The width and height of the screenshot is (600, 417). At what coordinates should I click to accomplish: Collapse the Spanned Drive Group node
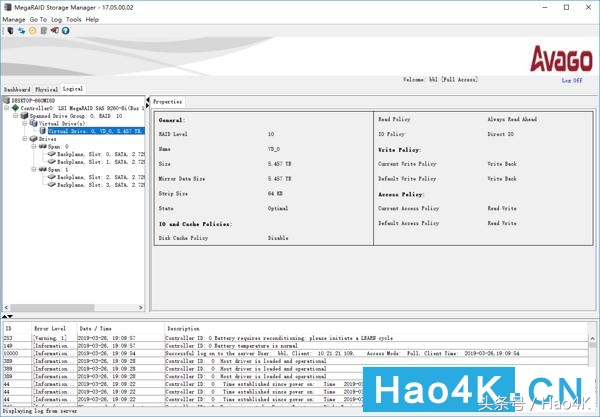[x=16, y=116]
